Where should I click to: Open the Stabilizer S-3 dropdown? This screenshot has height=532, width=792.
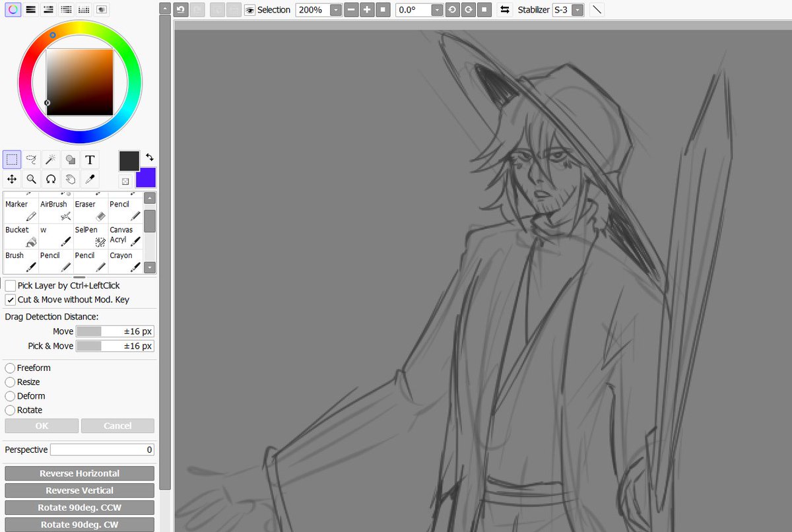[x=578, y=10]
